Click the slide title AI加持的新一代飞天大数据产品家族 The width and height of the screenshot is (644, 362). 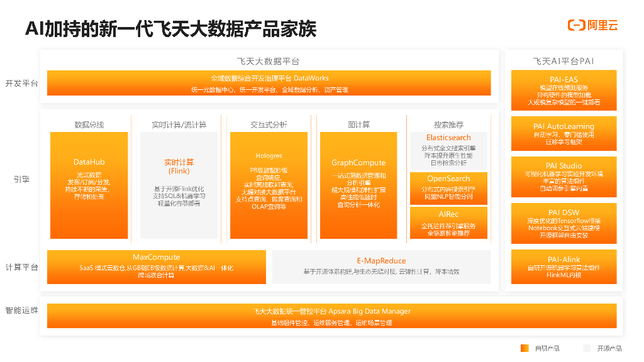171,29
